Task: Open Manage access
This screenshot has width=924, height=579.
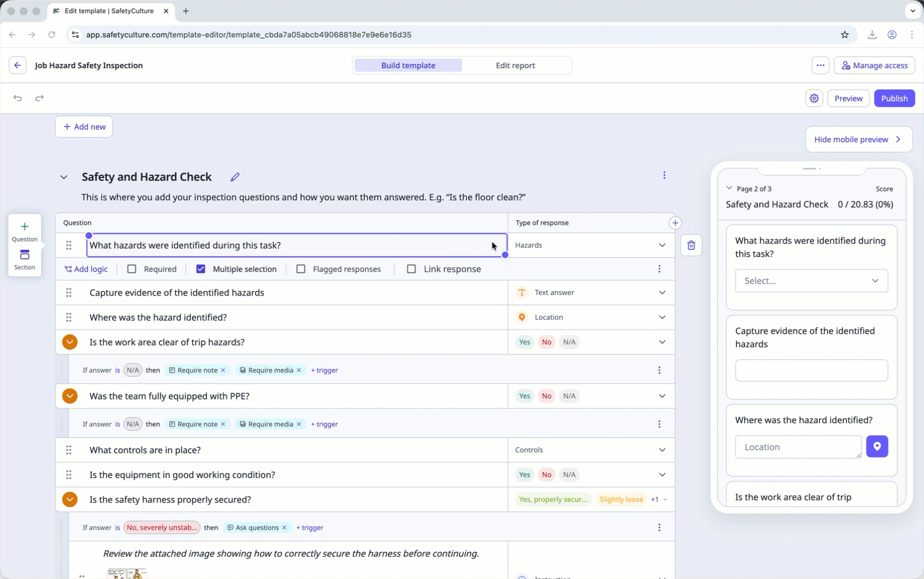Action: coord(875,65)
